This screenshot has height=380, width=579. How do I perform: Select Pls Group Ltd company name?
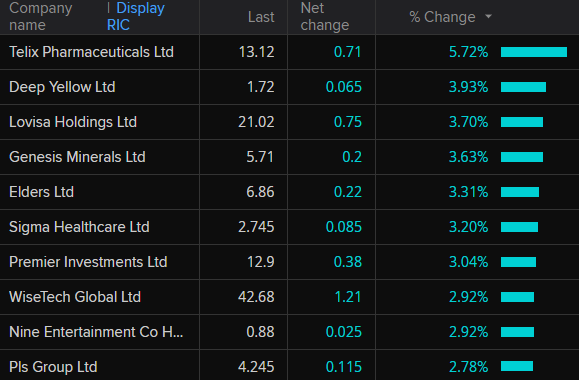click(53, 367)
